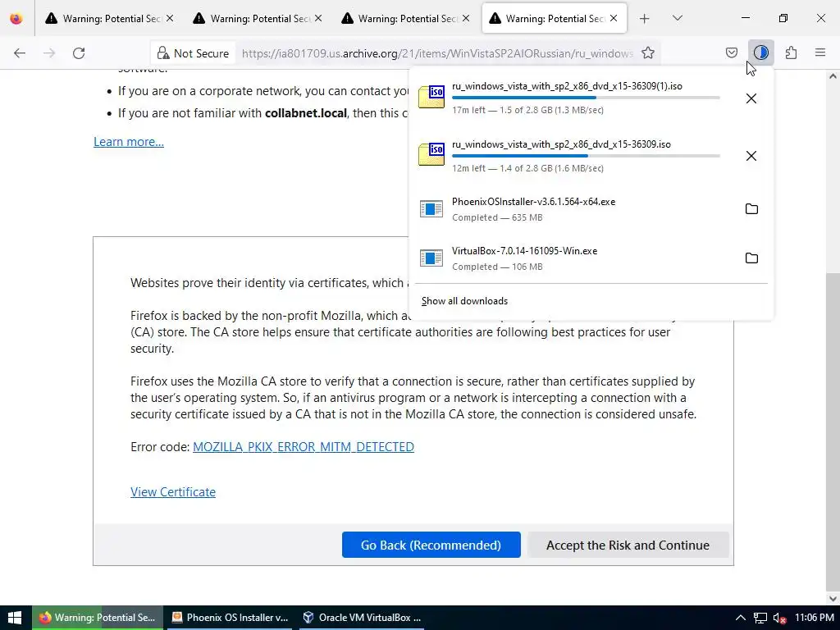840x630 pixels.
Task: Click PhoenixOSInstaller-v3.6.1.564-x64.exe filename
Action: [x=533, y=202]
